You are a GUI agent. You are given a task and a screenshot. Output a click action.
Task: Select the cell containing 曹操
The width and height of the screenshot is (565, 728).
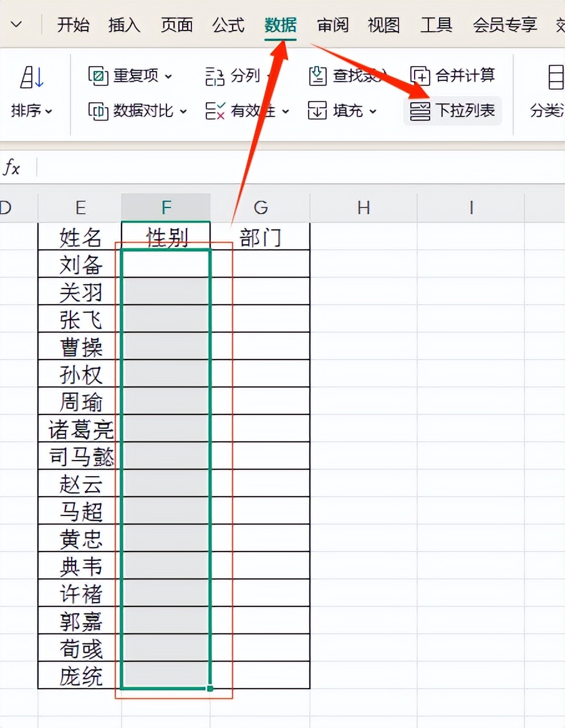[x=80, y=347]
